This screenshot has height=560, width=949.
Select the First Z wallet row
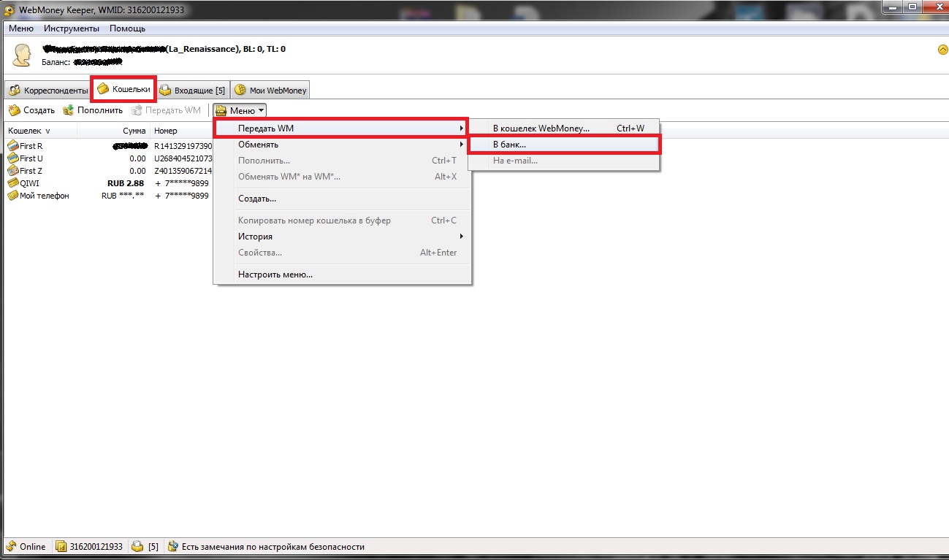tap(109, 171)
